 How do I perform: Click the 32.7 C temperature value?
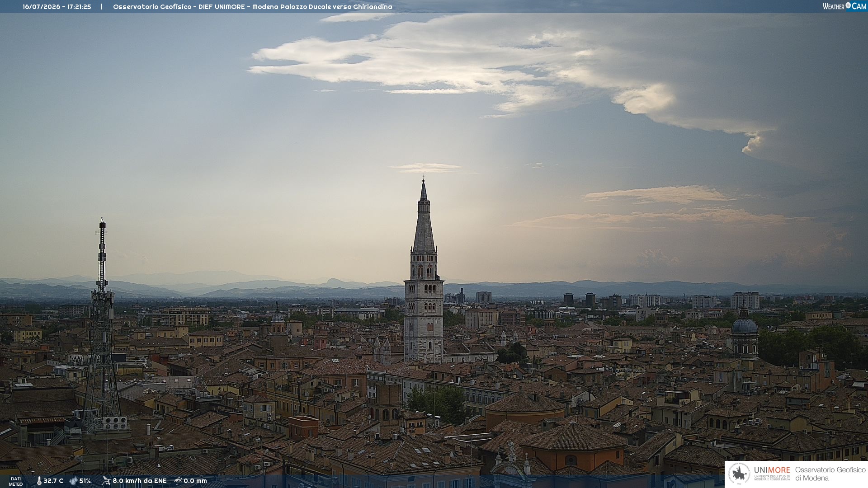[53, 481]
